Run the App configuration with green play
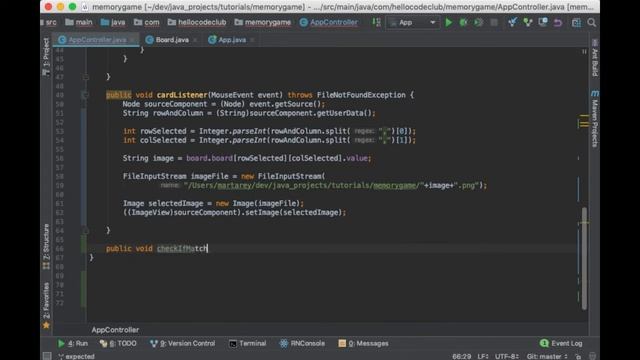This screenshot has width=640, height=360. pos(449,22)
